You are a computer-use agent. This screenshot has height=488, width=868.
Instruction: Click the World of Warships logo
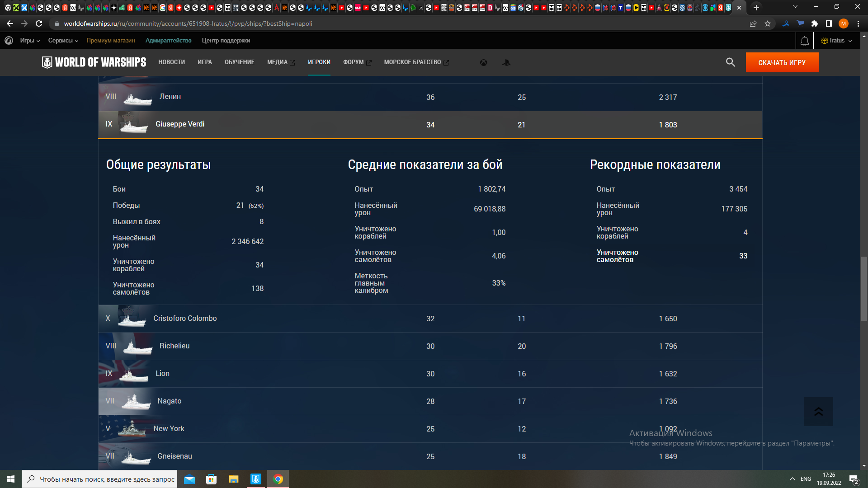click(94, 62)
